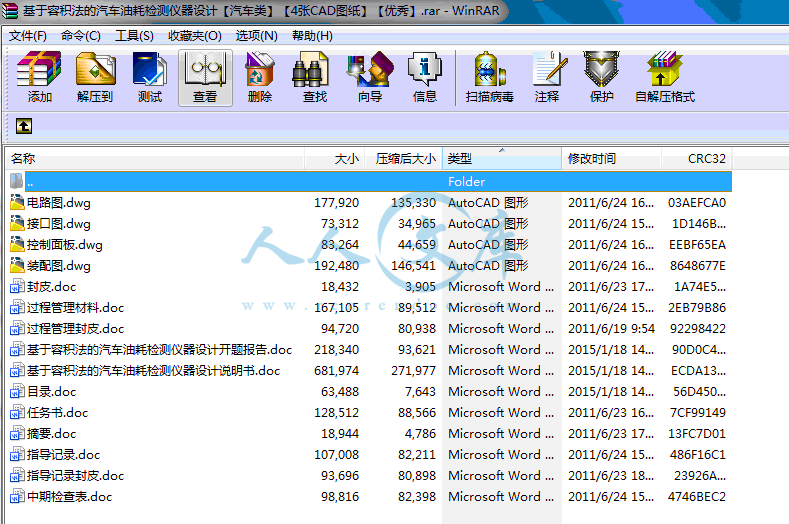This screenshot has width=789, height=524.
Task: Open the View (查看) toolbar button
Action: pyautogui.click(x=205, y=78)
